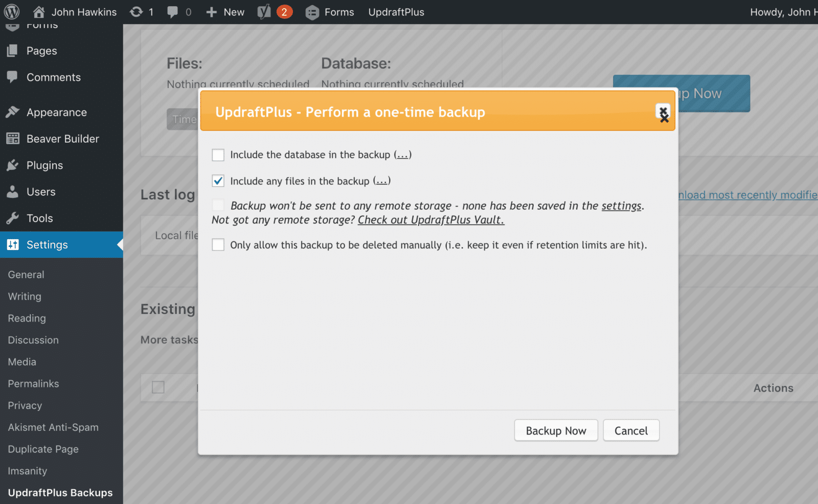The image size is (818, 504).
Task: Uncheck include any files in the backup
Action: tap(218, 181)
